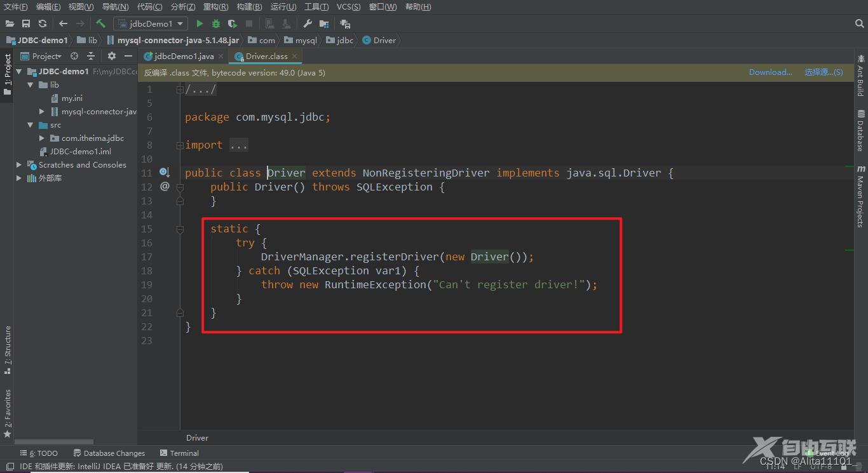Click the last toolbar icon after Project Structure
The width and height of the screenshot is (868, 473).
pos(345,23)
